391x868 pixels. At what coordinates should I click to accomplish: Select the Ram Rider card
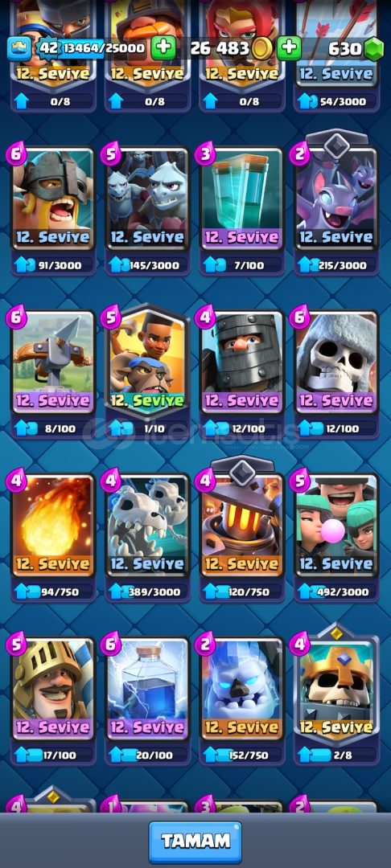(147, 362)
